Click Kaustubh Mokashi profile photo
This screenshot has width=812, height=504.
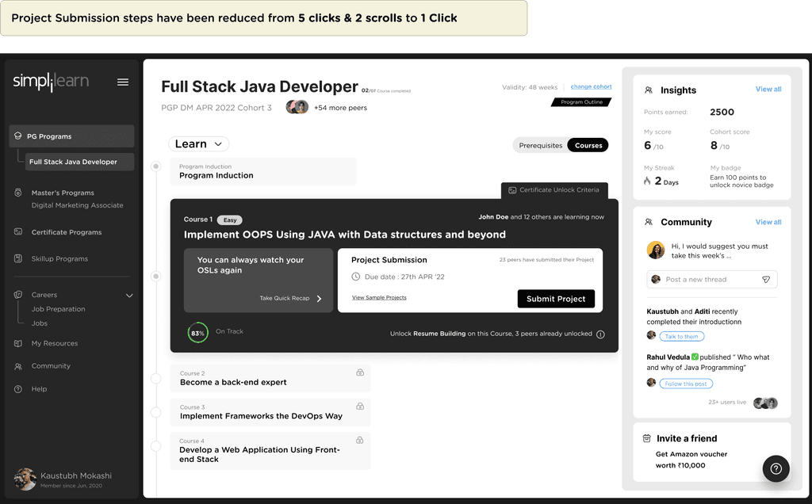25,479
